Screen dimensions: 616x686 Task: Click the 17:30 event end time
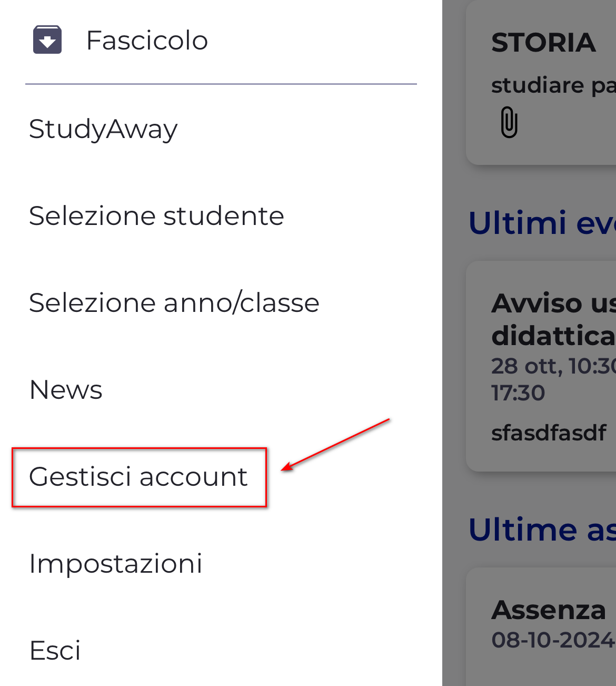point(518,393)
